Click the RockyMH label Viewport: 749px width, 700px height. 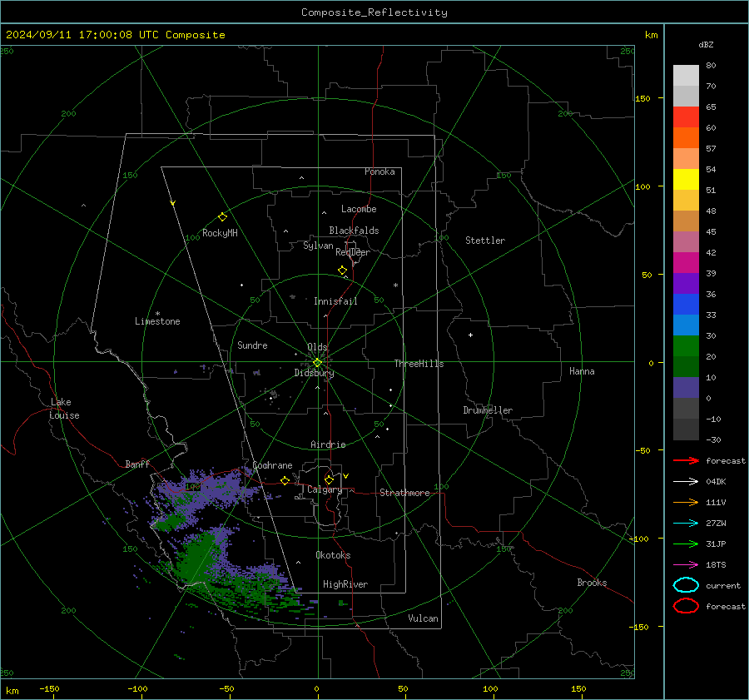(x=220, y=233)
